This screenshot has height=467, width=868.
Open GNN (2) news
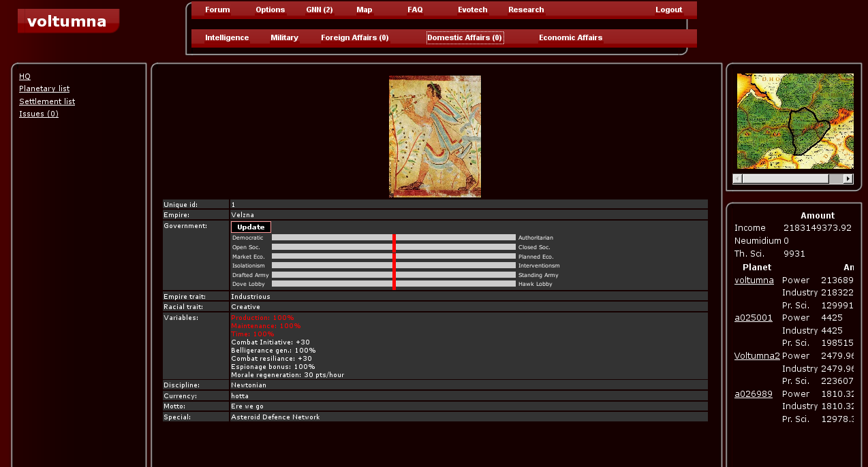(x=320, y=10)
